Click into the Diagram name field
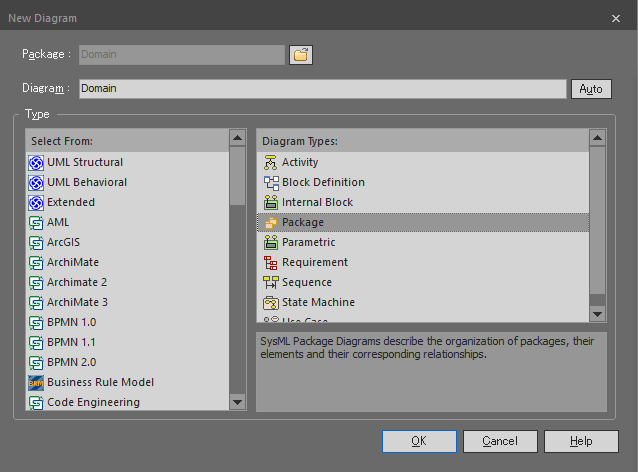The height and width of the screenshot is (472, 638). tap(323, 89)
